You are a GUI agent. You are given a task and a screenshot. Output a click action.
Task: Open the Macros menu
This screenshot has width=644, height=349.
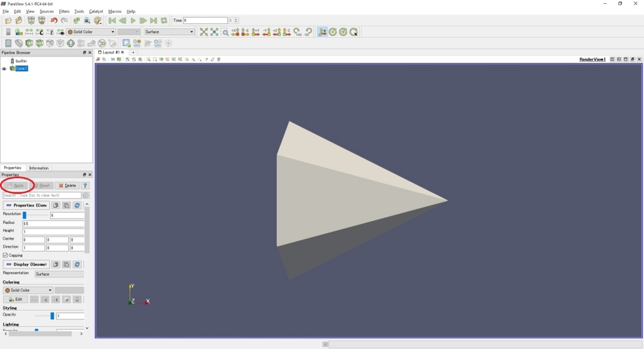pyautogui.click(x=114, y=11)
